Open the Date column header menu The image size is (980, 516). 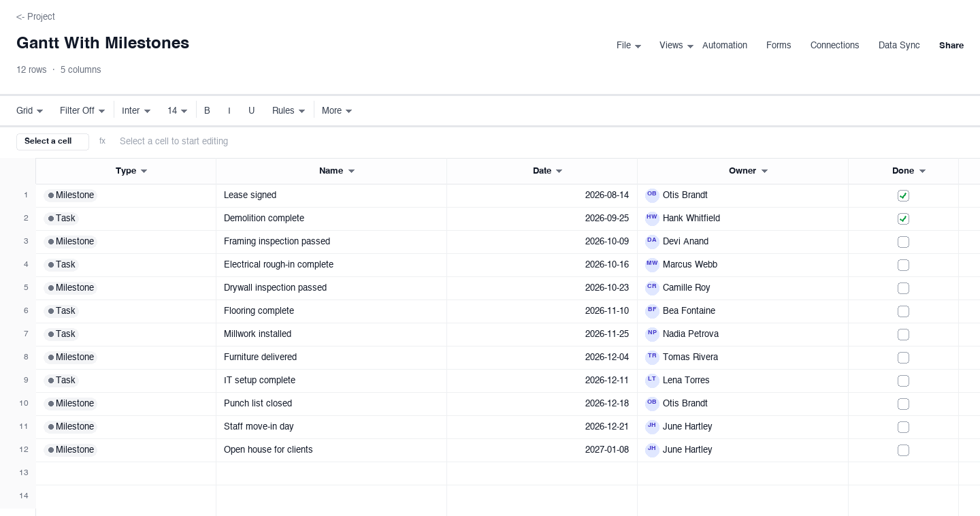[x=559, y=172]
